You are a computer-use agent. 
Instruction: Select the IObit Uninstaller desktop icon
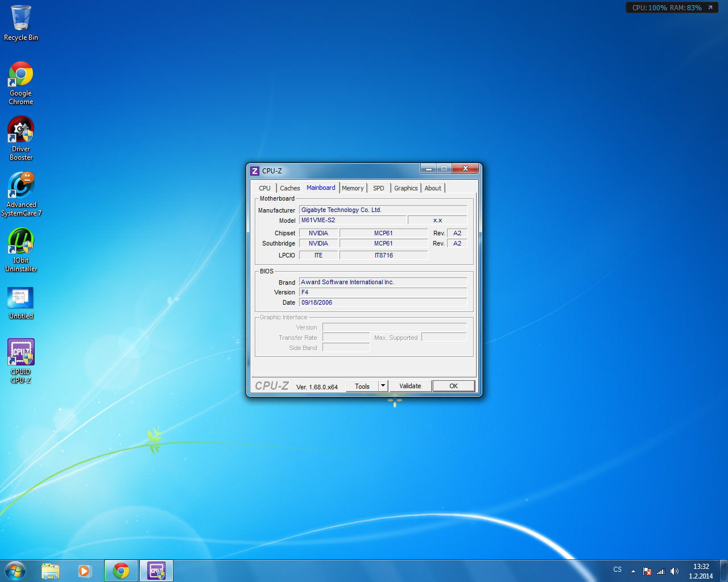pos(21,250)
